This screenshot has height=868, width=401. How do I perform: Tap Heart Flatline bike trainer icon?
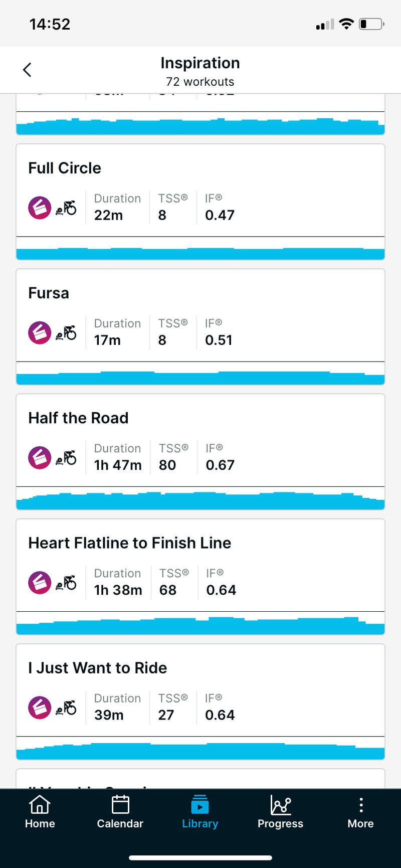click(x=66, y=583)
